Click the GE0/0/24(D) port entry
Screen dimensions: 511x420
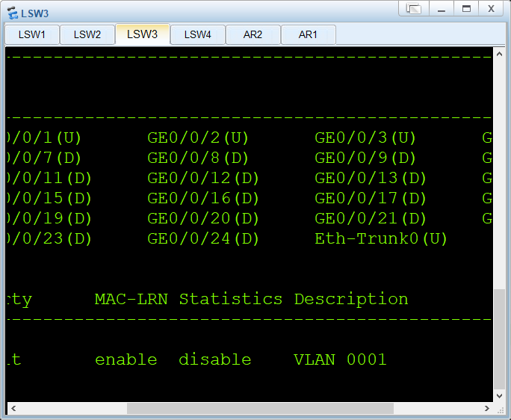203,239
